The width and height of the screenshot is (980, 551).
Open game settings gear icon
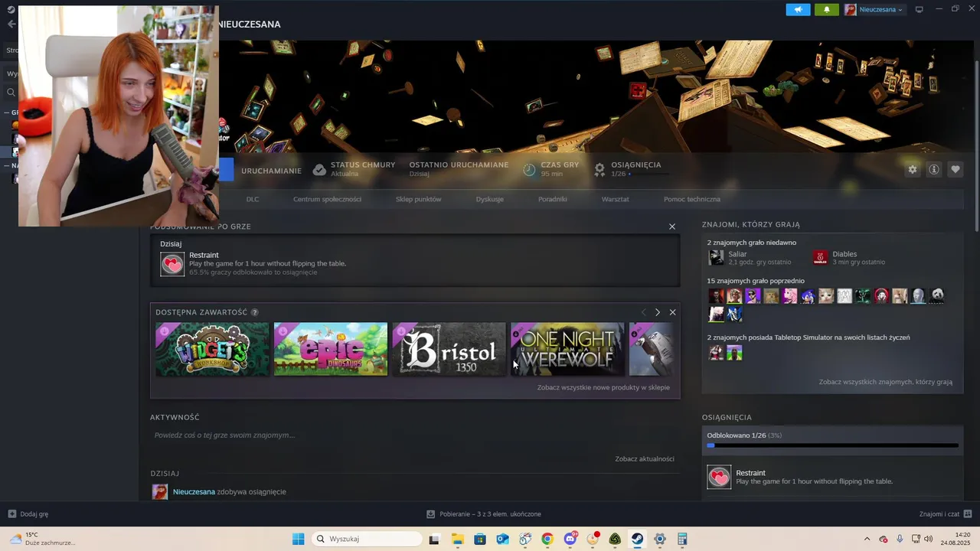(x=912, y=170)
